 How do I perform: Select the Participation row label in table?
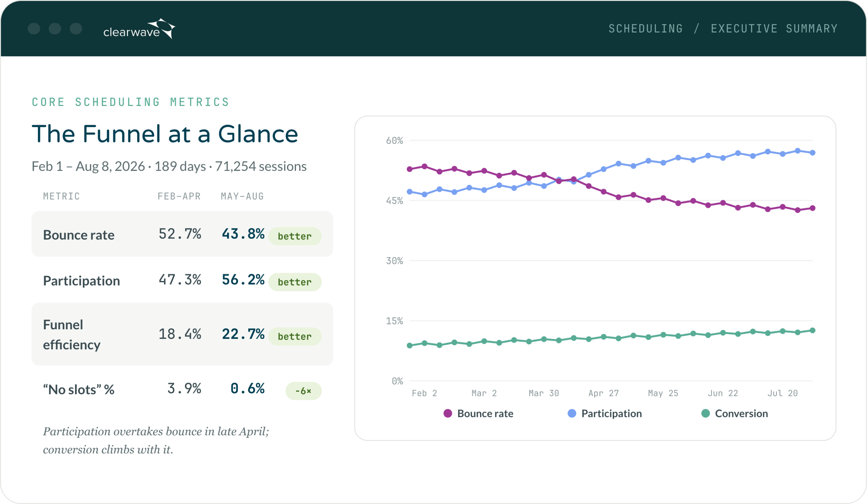(x=82, y=281)
